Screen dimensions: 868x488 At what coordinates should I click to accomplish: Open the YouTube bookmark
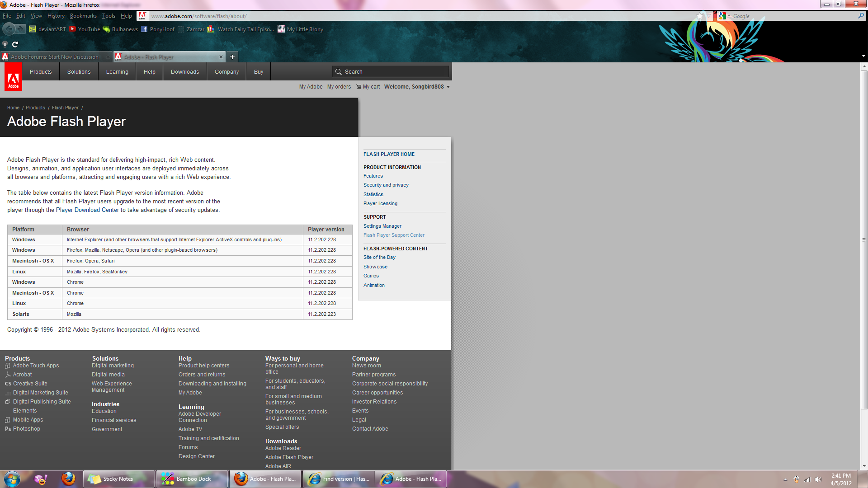click(x=85, y=29)
